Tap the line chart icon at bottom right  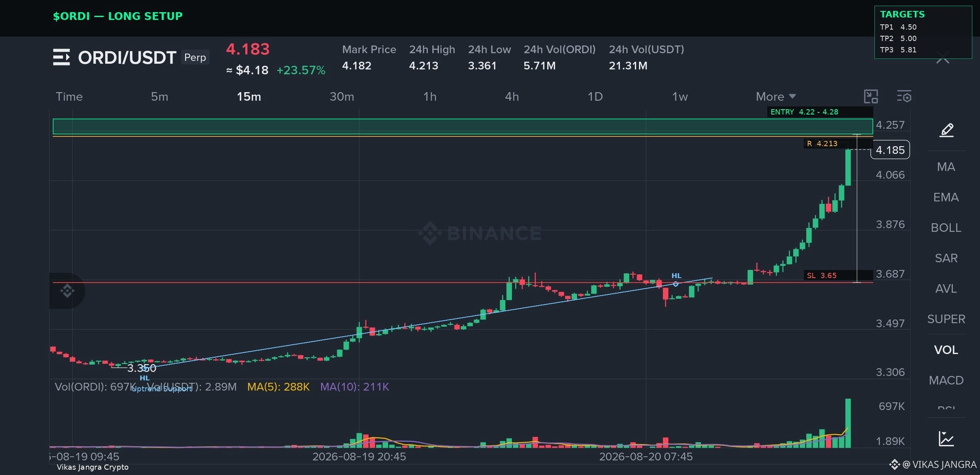point(946,439)
